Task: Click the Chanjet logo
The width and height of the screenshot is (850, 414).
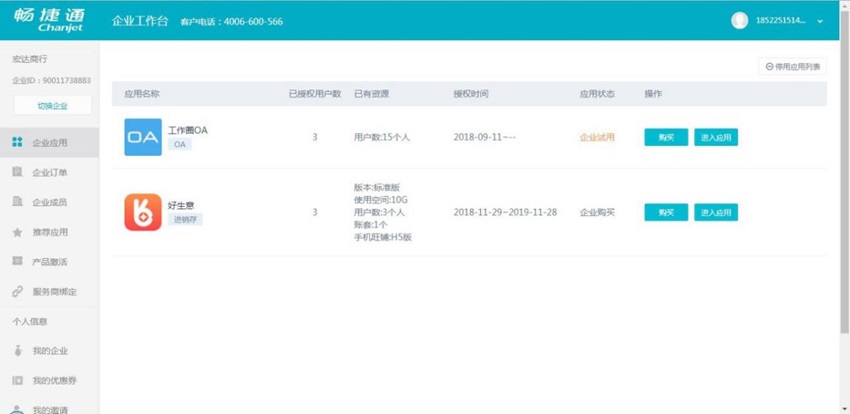Action: (x=49, y=21)
